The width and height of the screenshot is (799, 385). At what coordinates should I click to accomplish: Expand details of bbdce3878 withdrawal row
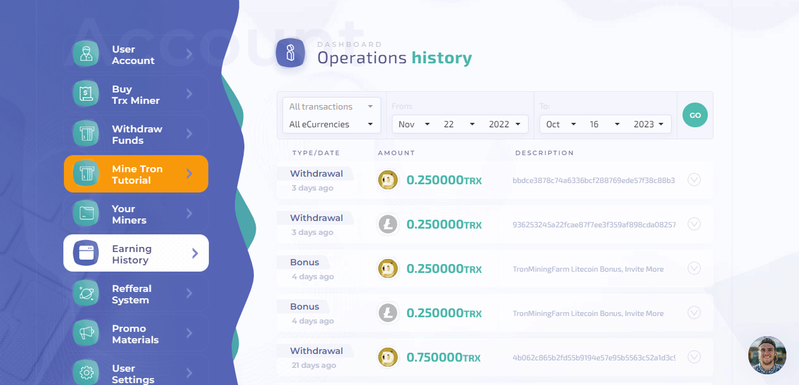tap(694, 180)
